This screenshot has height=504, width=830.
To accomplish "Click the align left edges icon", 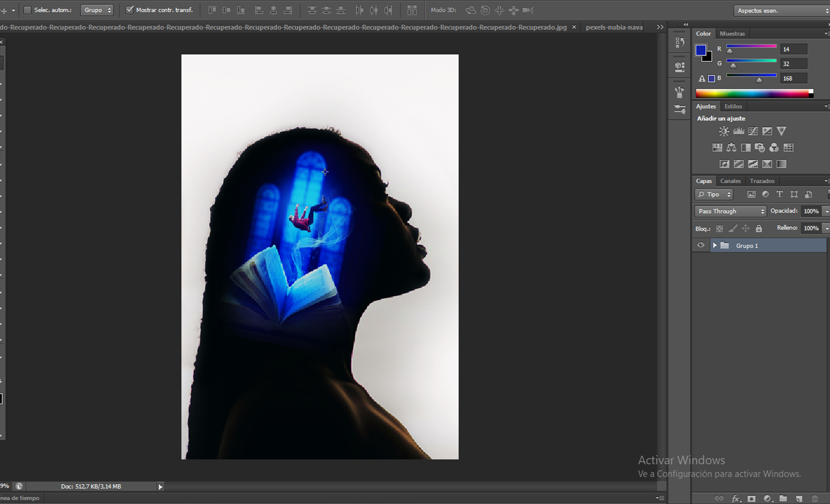I will click(259, 10).
